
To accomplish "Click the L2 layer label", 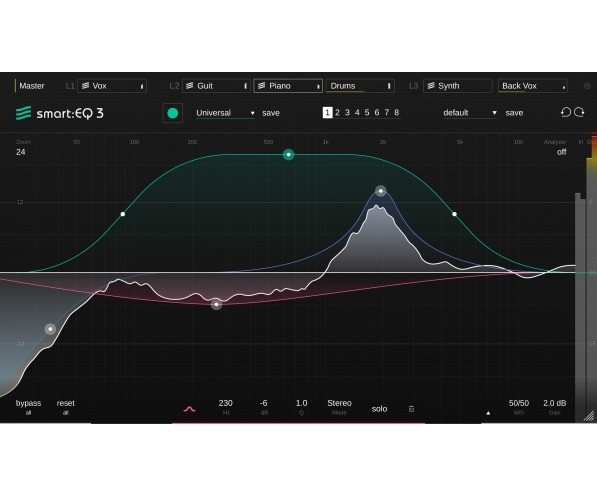I will pyautogui.click(x=174, y=86).
